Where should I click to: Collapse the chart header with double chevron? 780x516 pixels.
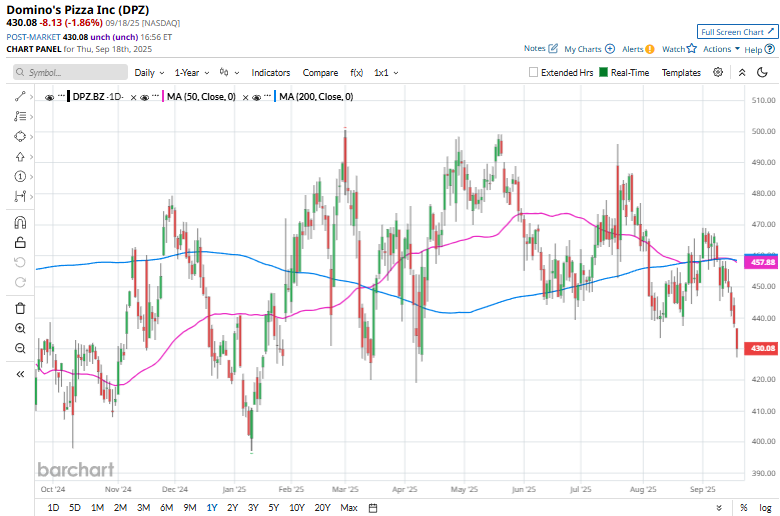tap(742, 73)
